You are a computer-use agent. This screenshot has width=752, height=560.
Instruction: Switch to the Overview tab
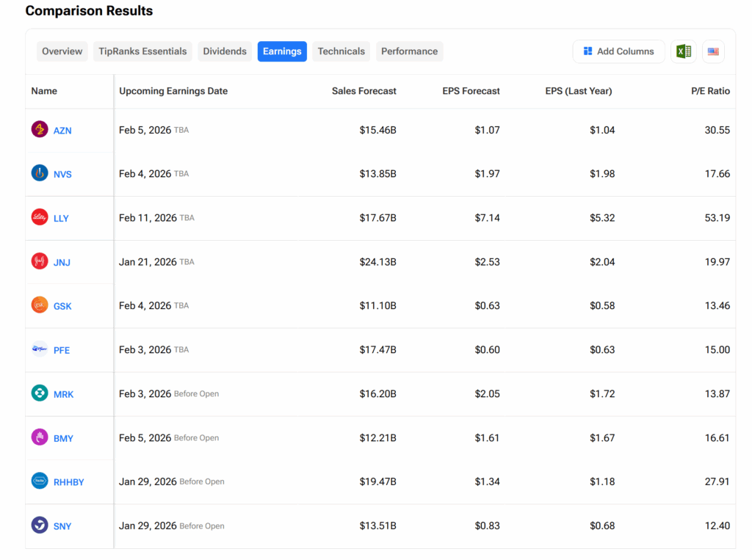click(62, 51)
